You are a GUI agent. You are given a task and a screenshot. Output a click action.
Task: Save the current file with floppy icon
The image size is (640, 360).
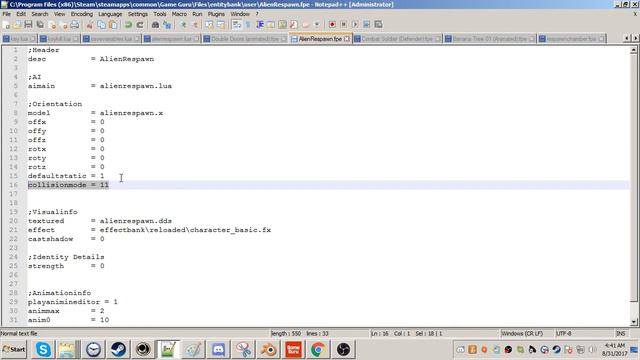click(x=28, y=25)
